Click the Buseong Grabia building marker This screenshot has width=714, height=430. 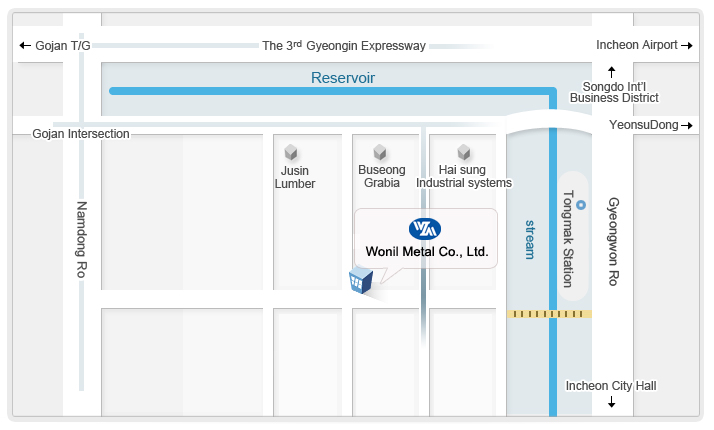[380, 153]
